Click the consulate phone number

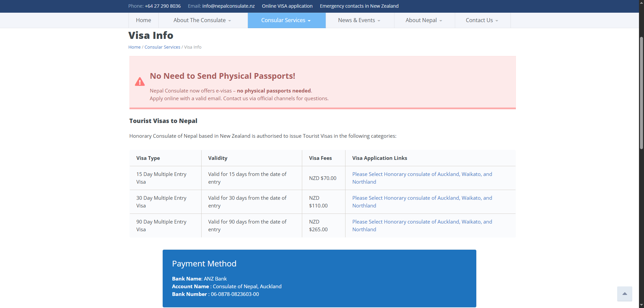click(x=163, y=6)
